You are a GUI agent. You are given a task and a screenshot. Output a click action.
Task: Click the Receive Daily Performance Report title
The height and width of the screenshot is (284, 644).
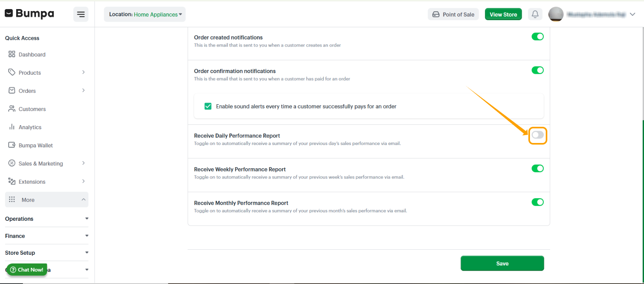[237, 136]
